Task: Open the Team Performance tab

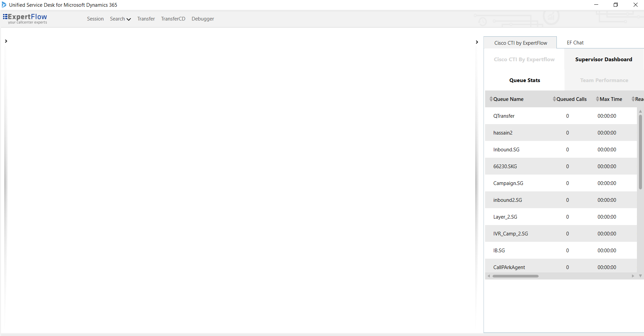Action: click(x=604, y=80)
